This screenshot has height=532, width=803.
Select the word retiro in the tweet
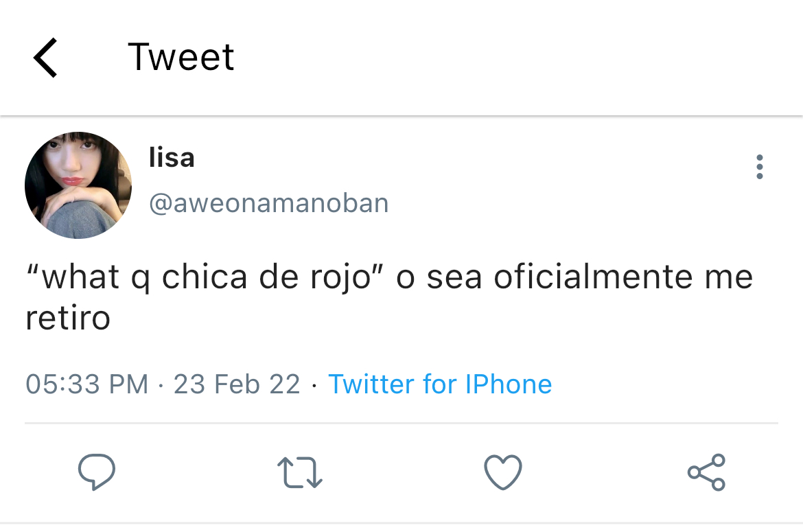(68, 318)
